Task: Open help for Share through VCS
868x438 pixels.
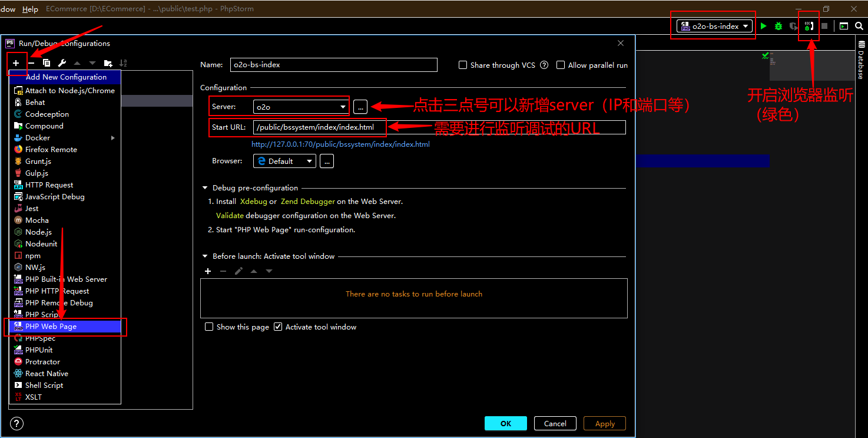Action: (x=544, y=65)
